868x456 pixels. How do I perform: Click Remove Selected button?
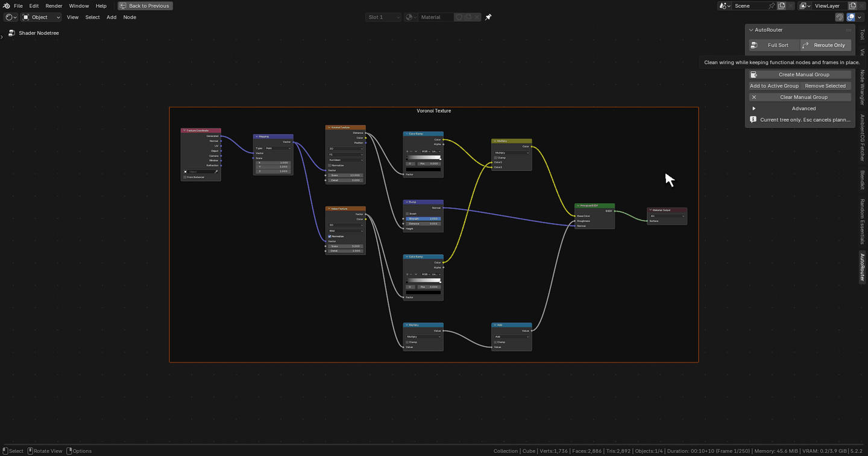click(x=825, y=86)
